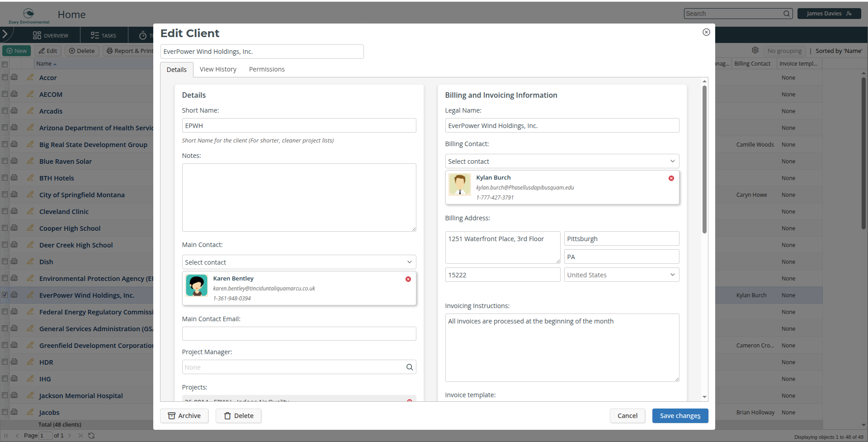The image size is (868, 442).
Task: Edit Blue Raven Solar via pencil icon
Action: pos(30,161)
